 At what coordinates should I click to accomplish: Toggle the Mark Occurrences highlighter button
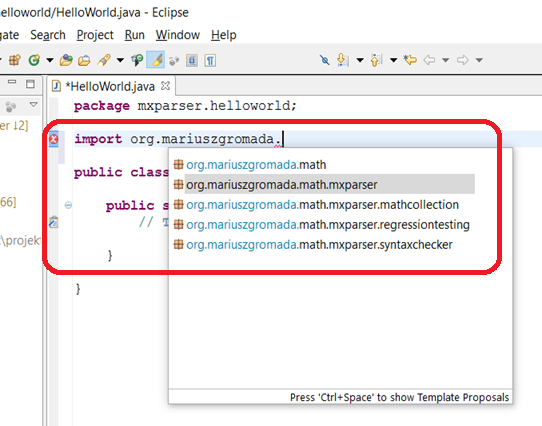(156, 60)
